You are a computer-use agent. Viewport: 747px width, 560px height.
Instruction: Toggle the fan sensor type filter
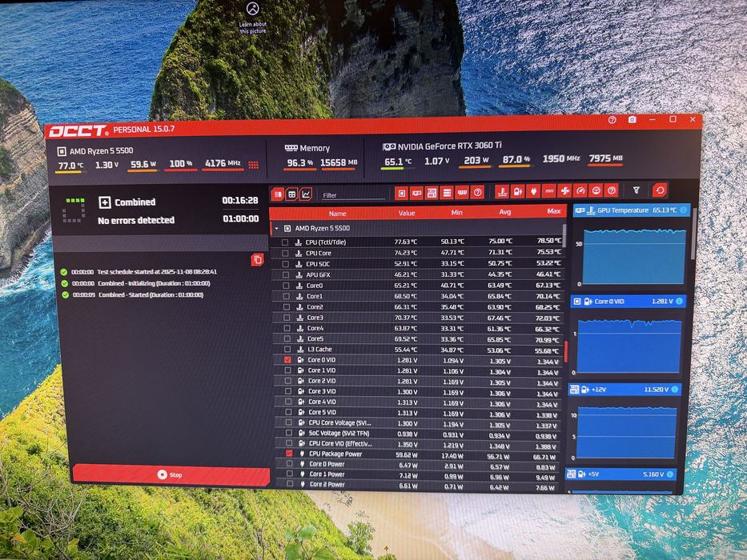click(x=565, y=191)
